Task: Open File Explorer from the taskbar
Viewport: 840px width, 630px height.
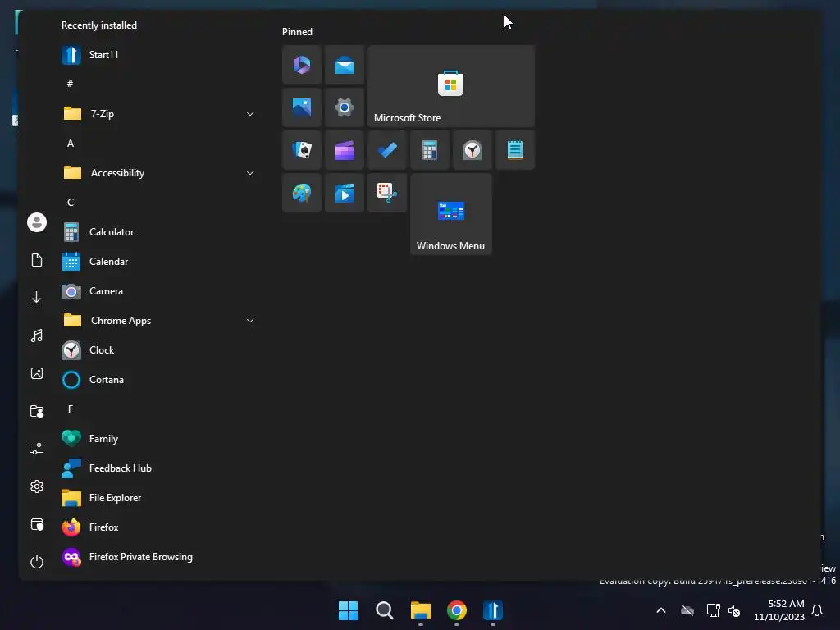Action: 421,610
